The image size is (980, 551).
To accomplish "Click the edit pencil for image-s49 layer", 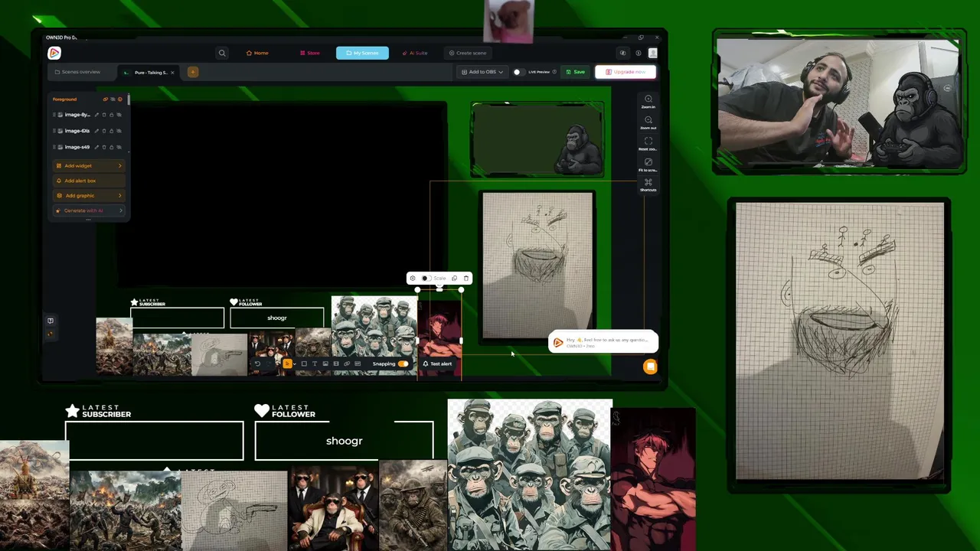I will pyautogui.click(x=96, y=147).
